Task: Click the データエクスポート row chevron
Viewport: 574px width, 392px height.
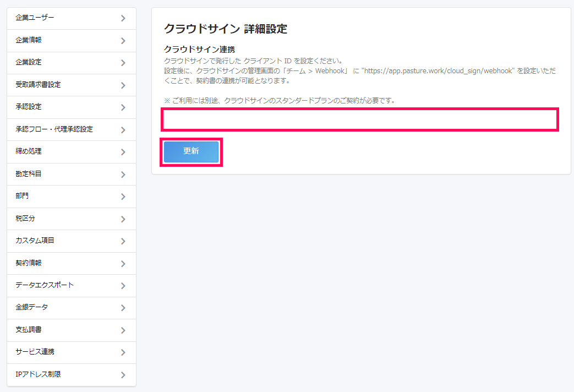Action: pos(123,285)
